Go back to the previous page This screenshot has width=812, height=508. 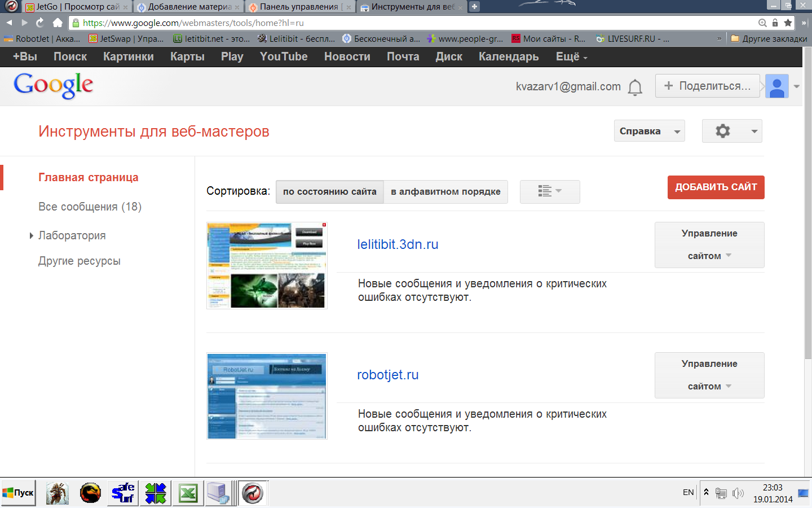(x=9, y=23)
